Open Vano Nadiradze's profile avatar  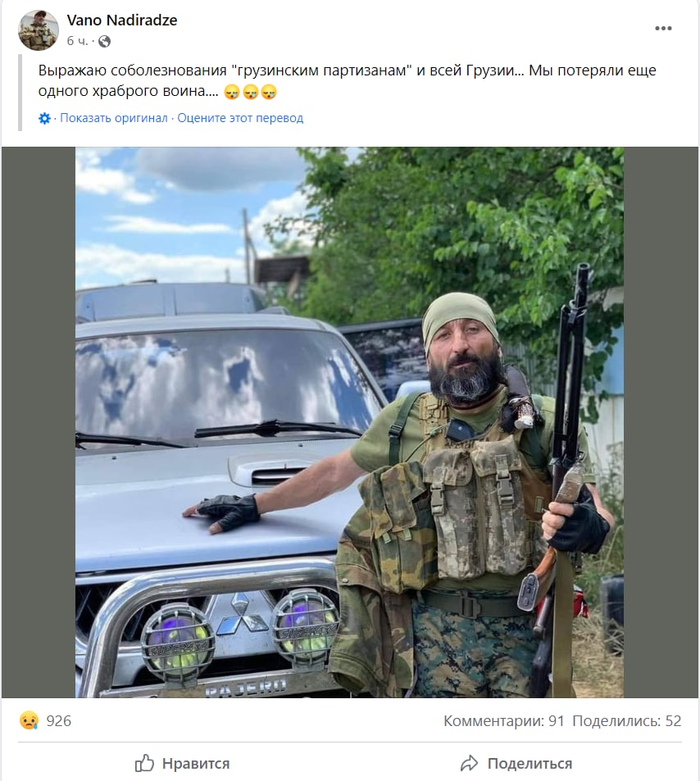pos(39,30)
